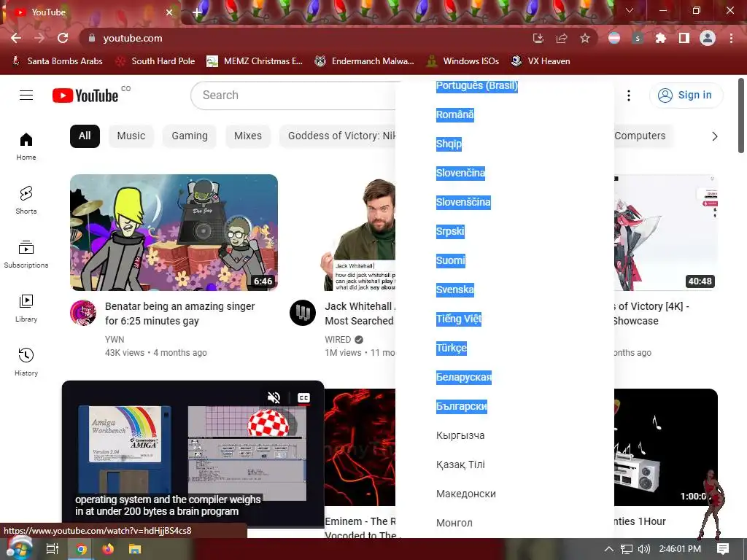Choose Suomi language
This screenshot has height=560, width=747.
click(451, 260)
